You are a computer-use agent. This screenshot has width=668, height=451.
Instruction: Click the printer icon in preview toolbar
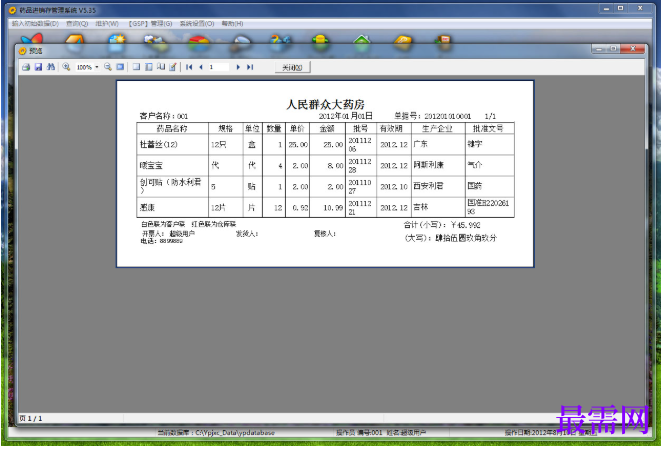(x=26, y=67)
